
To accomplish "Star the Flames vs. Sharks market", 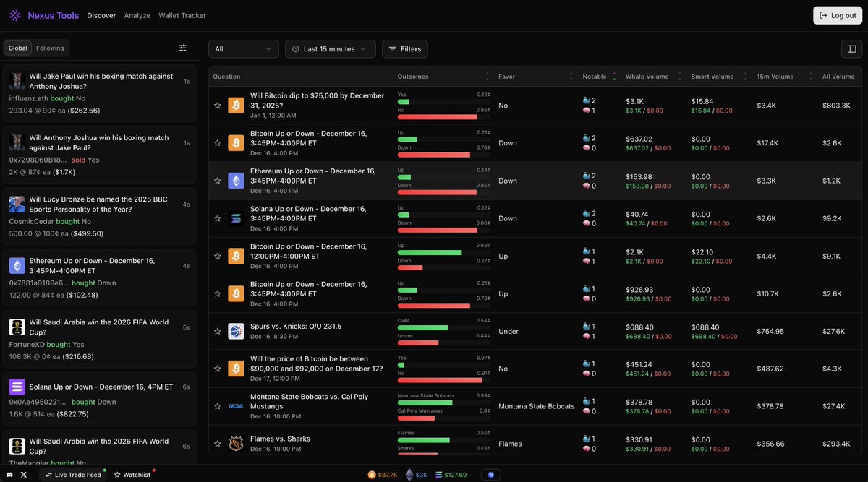I will pos(217,444).
